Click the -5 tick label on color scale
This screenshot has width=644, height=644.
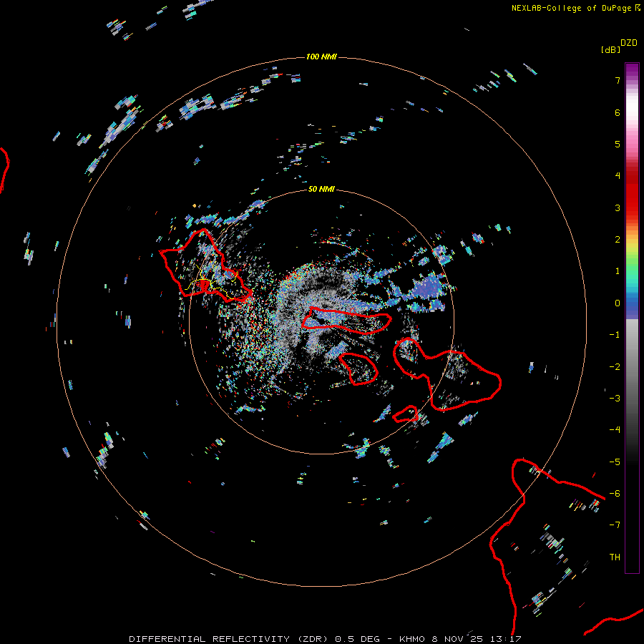pyautogui.click(x=615, y=462)
